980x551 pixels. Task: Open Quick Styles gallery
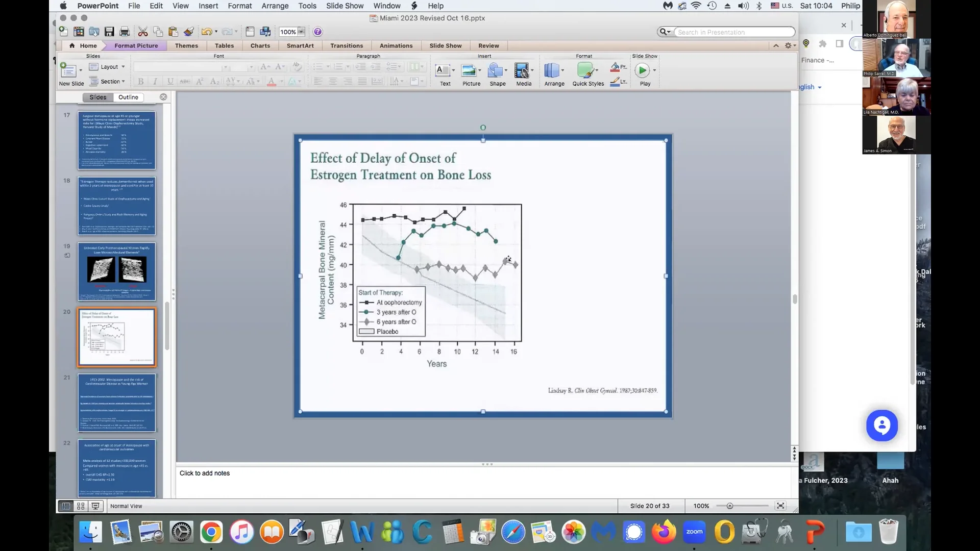pyautogui.click(x=588, y=74)
